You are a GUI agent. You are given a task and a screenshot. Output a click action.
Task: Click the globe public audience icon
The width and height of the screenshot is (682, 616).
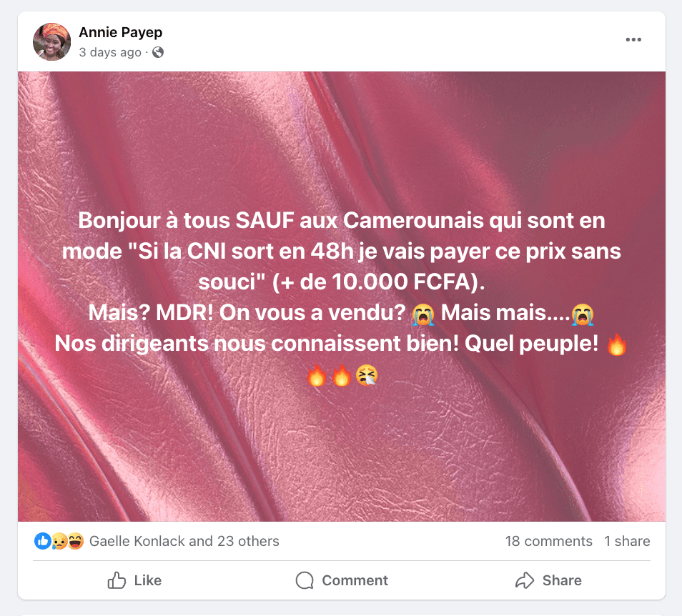tap(158, 52)
